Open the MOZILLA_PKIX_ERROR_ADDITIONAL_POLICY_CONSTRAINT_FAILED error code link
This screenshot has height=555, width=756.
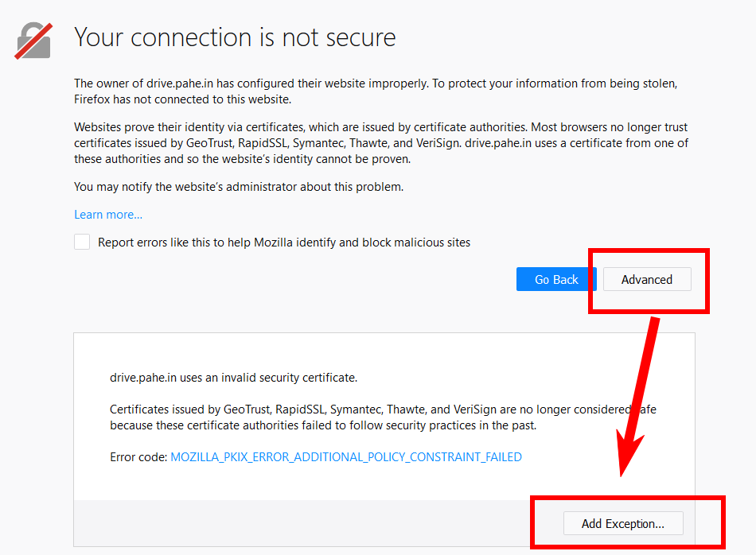[x=346, y=456]
